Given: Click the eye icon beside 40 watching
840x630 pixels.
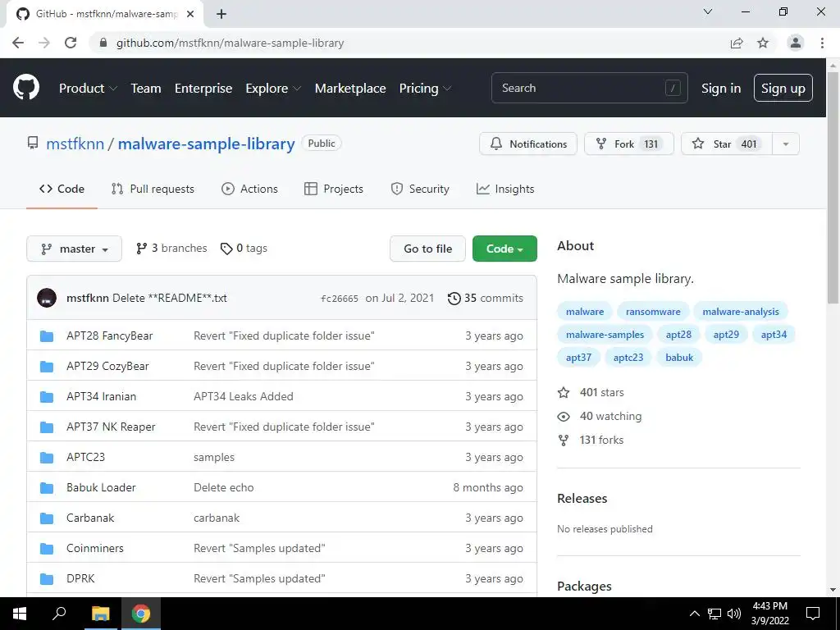Looking at the screenshot, I should click(x=564, y=416).
